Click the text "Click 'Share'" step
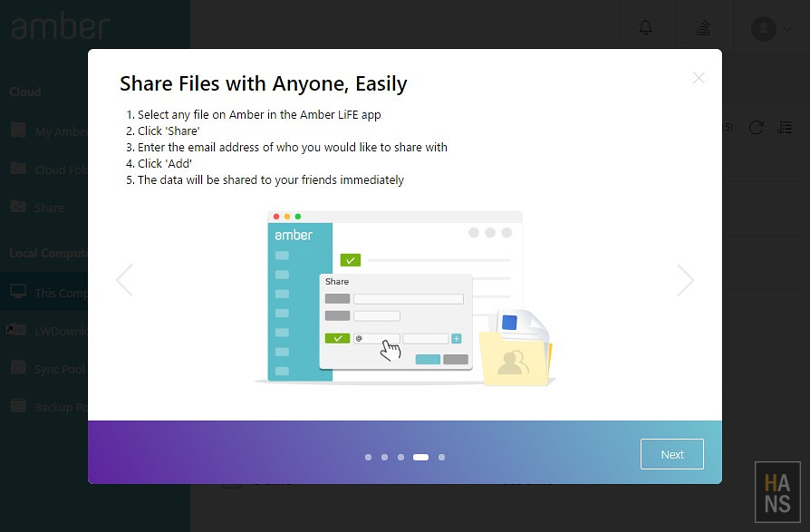 click(169, 131)
